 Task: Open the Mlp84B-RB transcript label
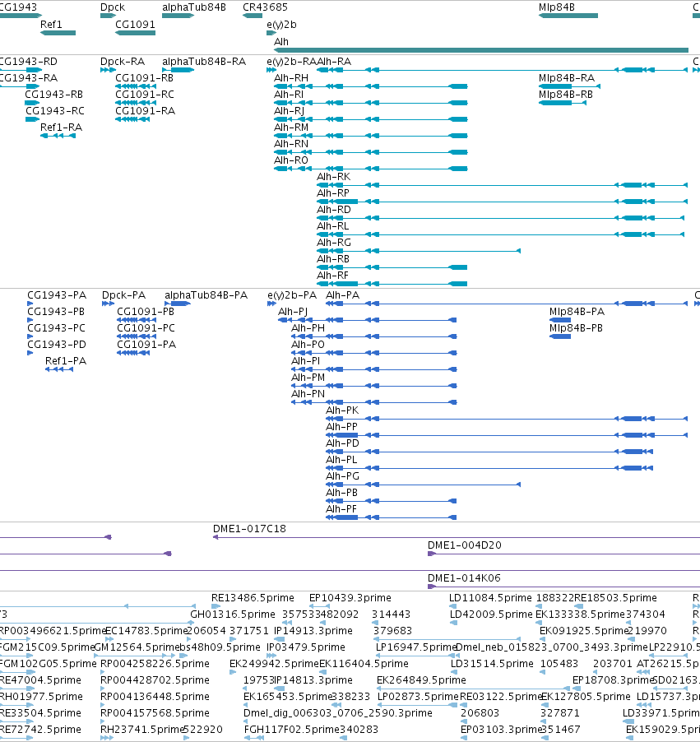pyautogui.click(x=566, y=94)
